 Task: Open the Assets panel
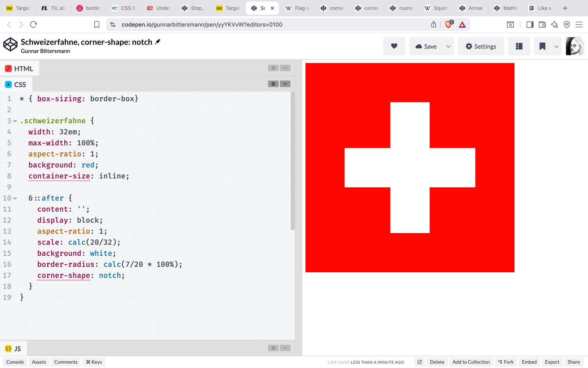pyautogui.click(x=39, y=362)
